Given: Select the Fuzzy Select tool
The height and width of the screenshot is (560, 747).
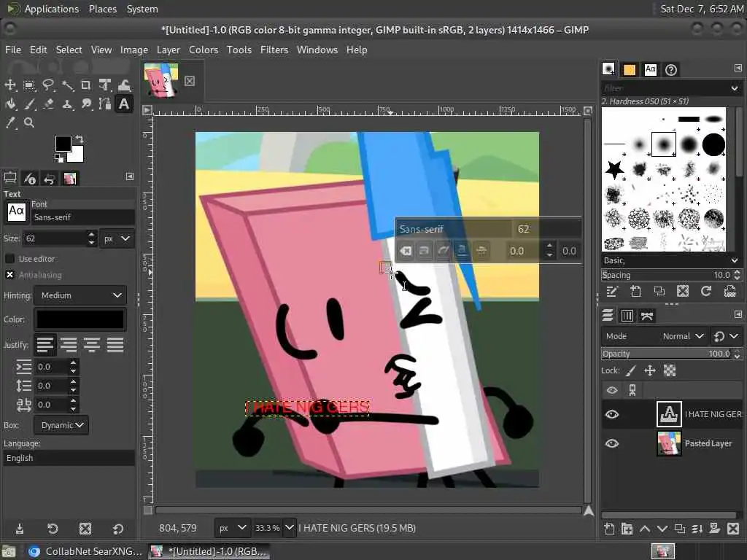Looking at the screenshot, I should [x=67, y=85].
